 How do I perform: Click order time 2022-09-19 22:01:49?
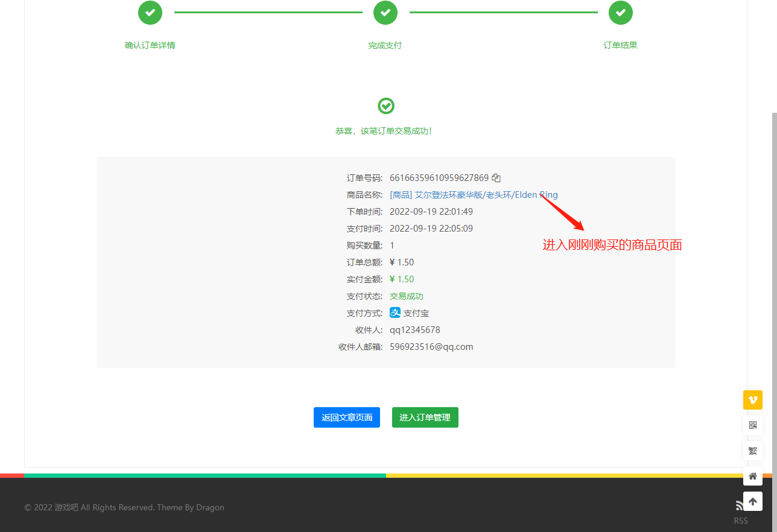point(431,212)
